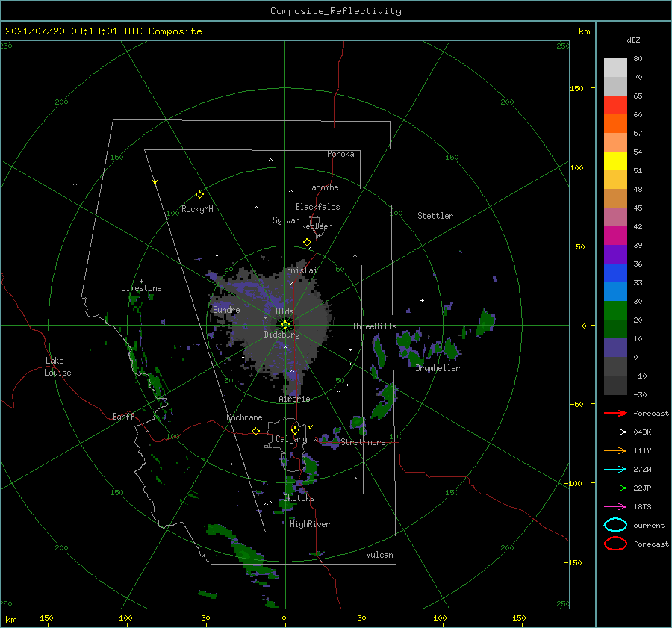Click the magenta 18TS arrow icon
The width and height of the screenshot is (672, 628).
[615, 507]
